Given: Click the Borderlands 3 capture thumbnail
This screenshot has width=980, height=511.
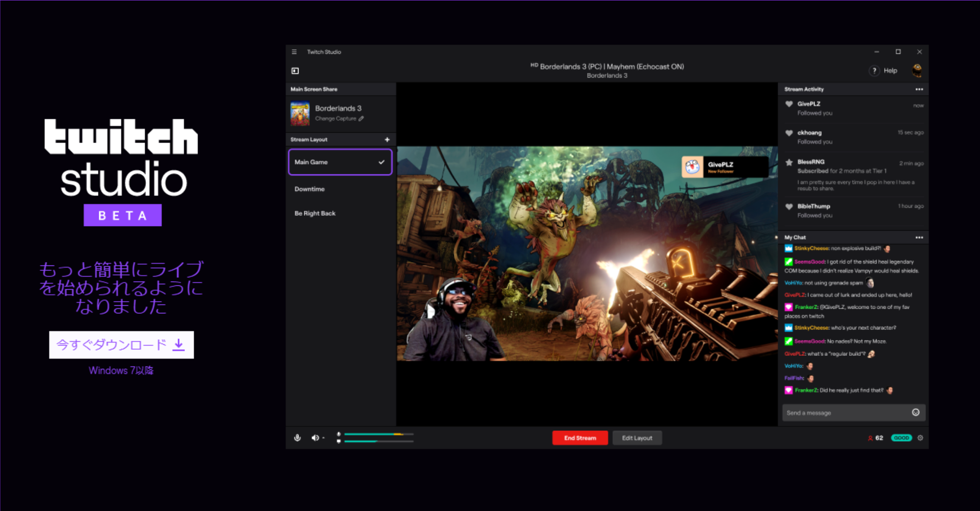Looking at the screenshot, I should 300,114.
